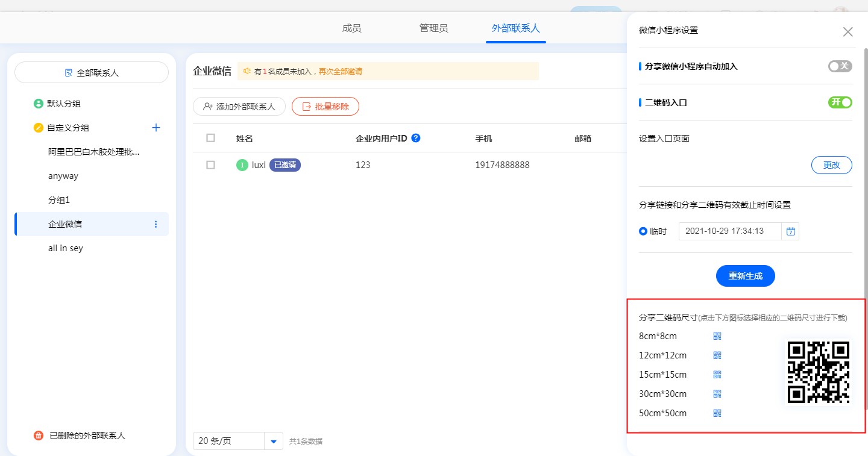Click the QR code preview image

pyautogui.click(x=818, y=372)
